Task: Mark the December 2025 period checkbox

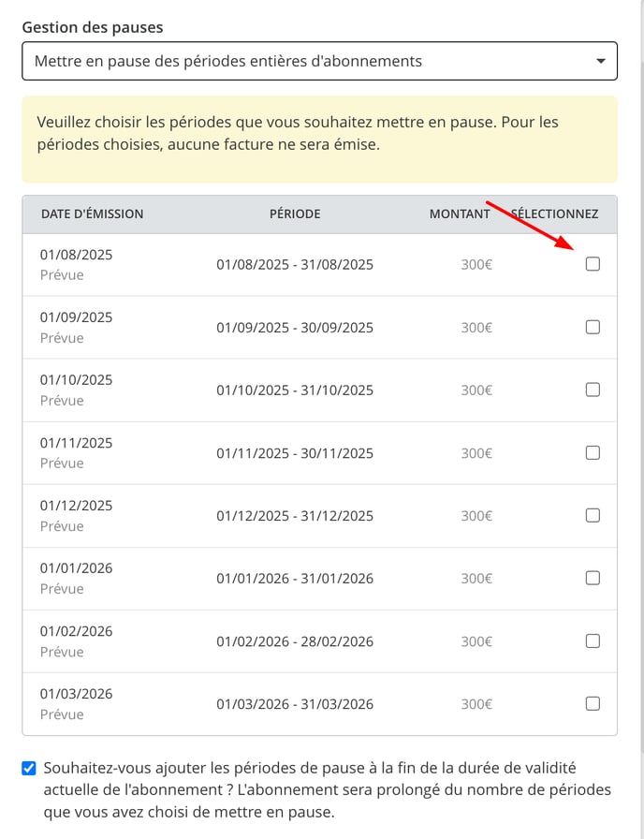Action: pos(593,515)
